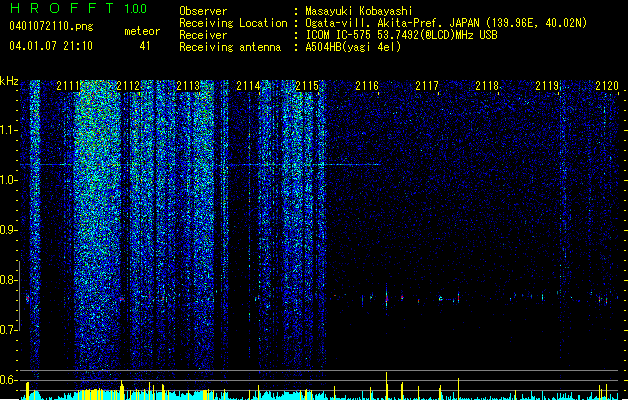
Task: Select antenna value A504HB(yagi 4el)
Action: point(353,47)
